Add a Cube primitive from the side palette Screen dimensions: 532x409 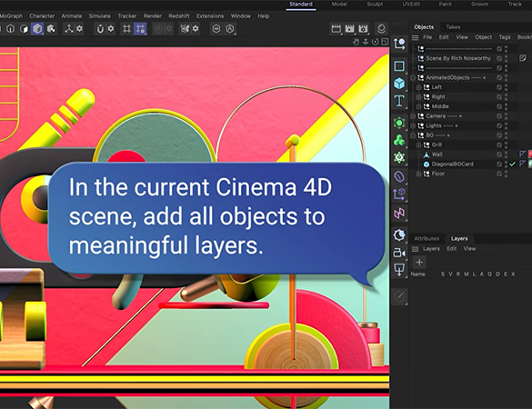(399, 83)
